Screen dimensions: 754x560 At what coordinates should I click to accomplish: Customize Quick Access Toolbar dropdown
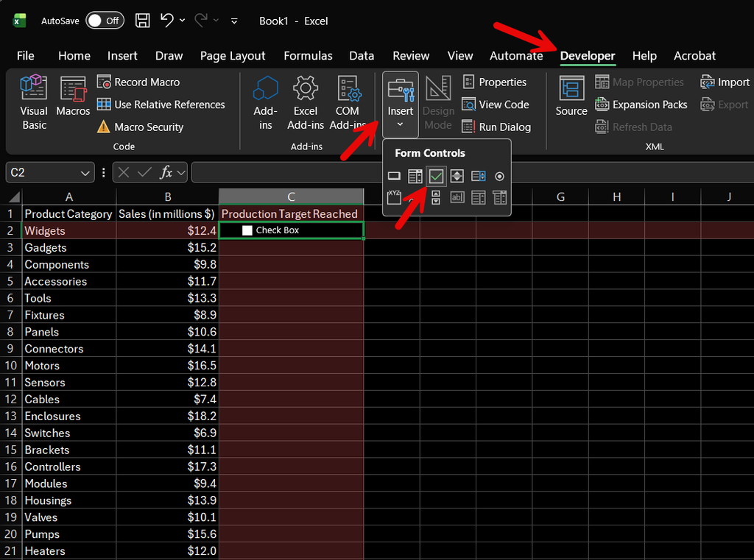tap(234, 21)
